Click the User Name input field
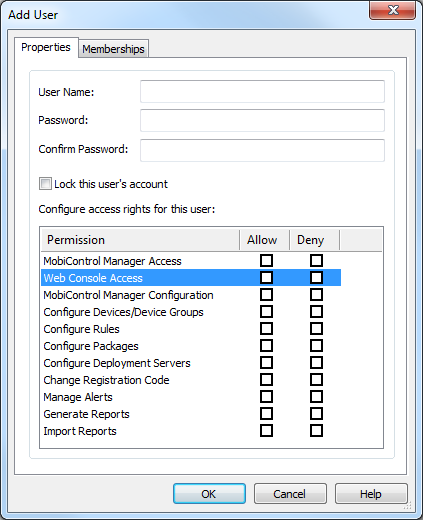The width and height of the screenshot is (423, 520). pos(262,91)
